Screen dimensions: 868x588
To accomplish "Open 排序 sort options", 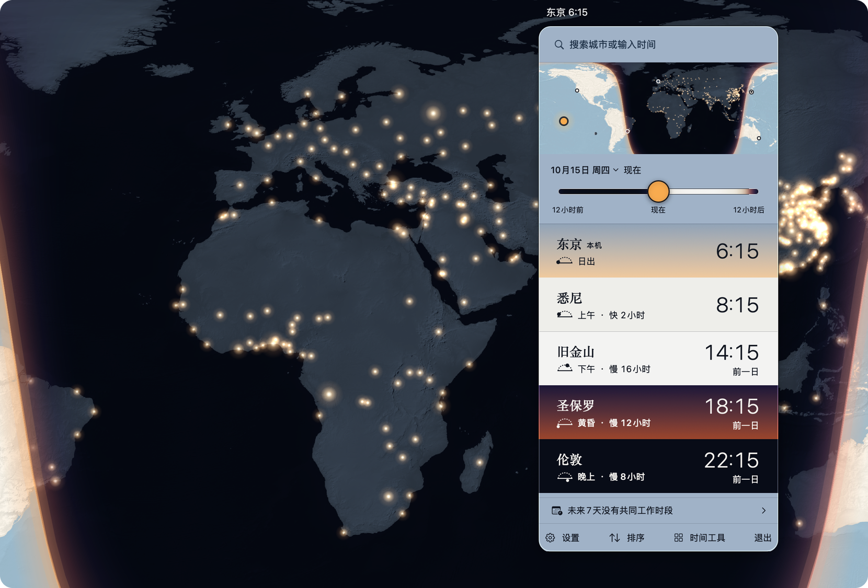I will [627, 538].
